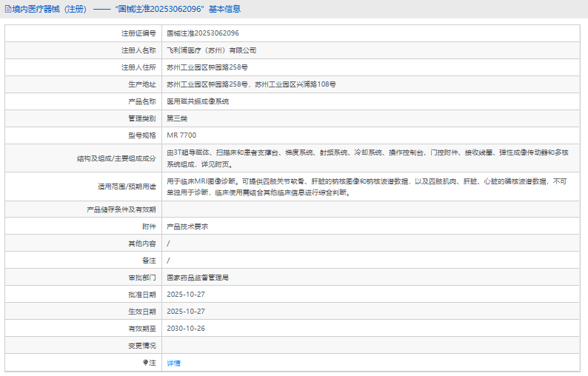Click model specification MR 7700
588x376 pixels.
(181, 135)
